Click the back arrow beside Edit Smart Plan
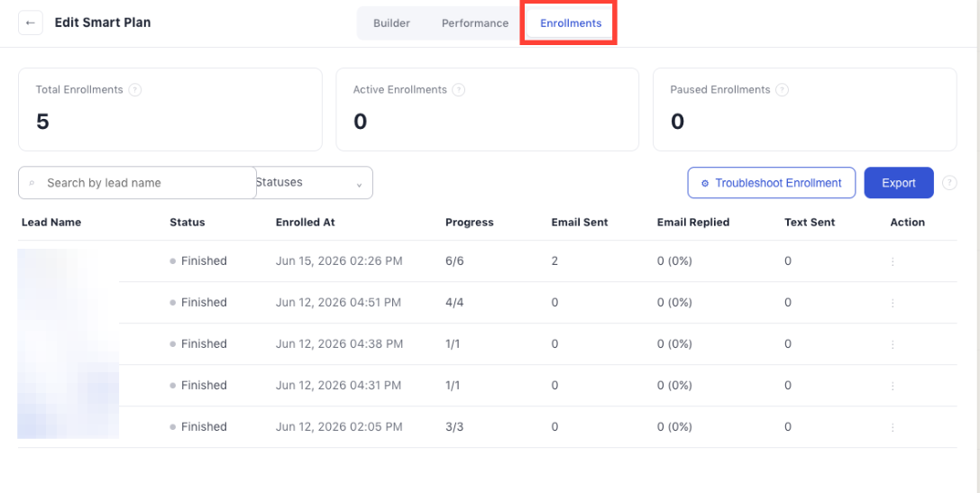This screenshot has height=493, width=980. coord(31,23)
